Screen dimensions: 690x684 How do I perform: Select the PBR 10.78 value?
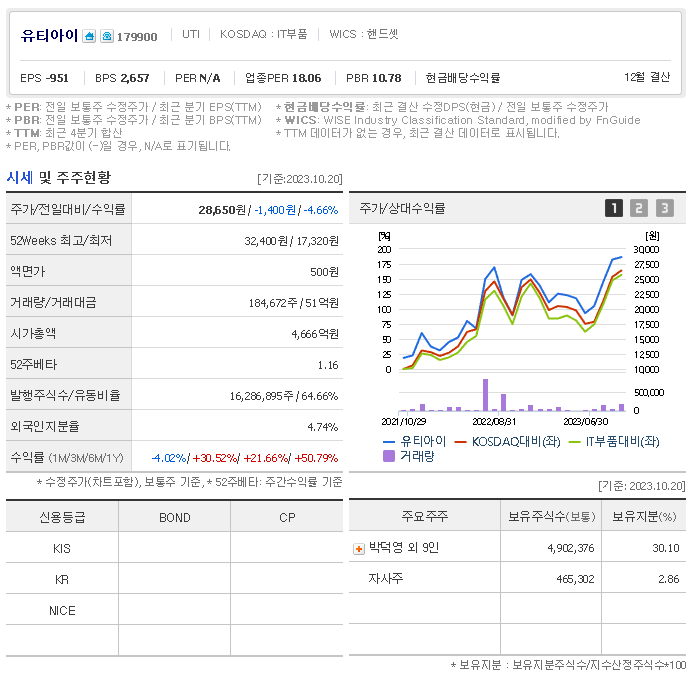374,78
